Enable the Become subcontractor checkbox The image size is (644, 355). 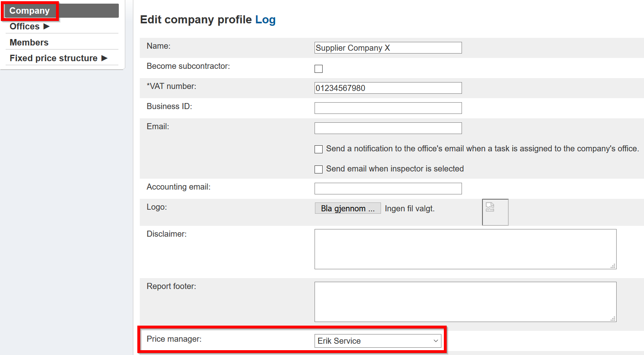pyautogui.click(x=319, y=69)
